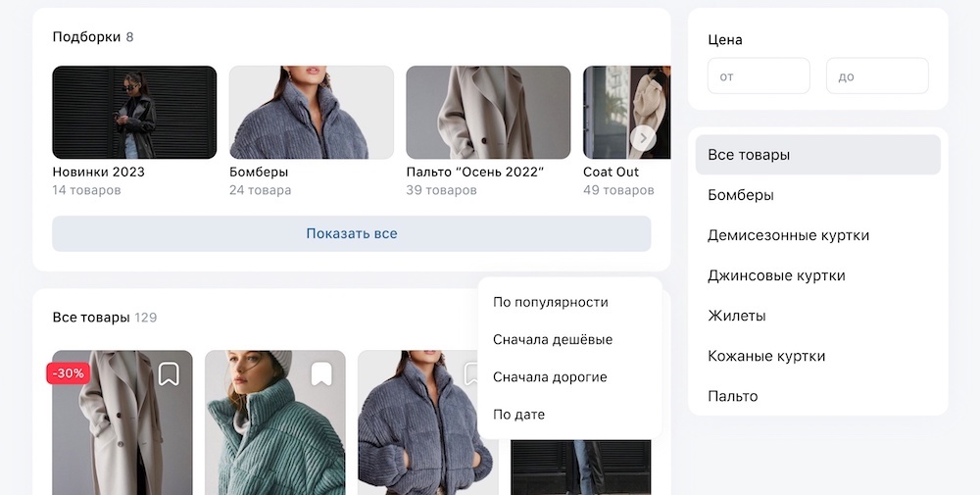
Task: Open the Новинки 2023 collection thumbnail
Action: 134,113
